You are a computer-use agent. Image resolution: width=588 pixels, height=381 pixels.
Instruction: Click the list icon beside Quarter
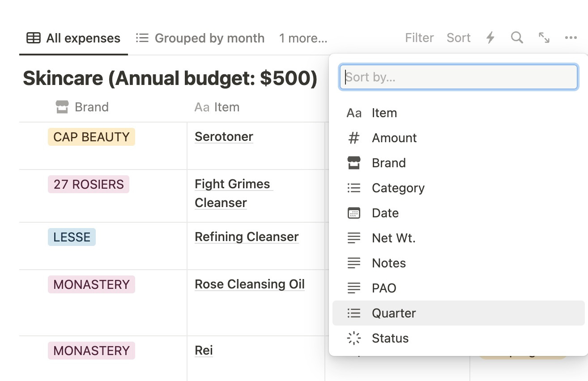[x=354, y=313]
